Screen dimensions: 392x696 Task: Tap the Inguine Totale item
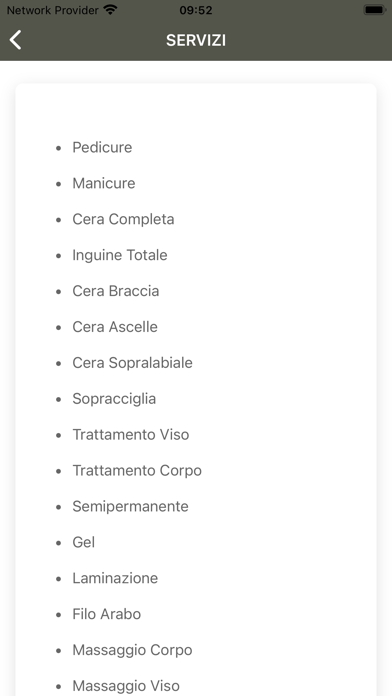120,255
